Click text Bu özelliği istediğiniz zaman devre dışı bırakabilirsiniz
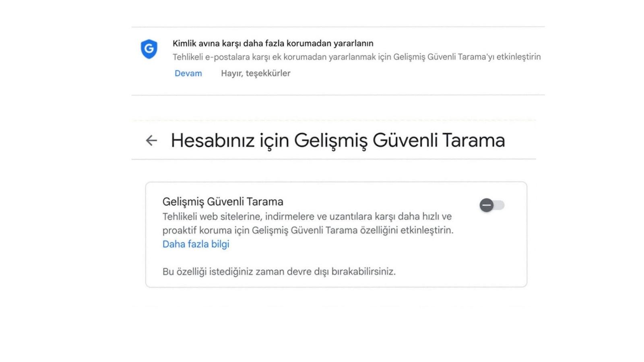This screenshot has width=644, height=362. 279,271
